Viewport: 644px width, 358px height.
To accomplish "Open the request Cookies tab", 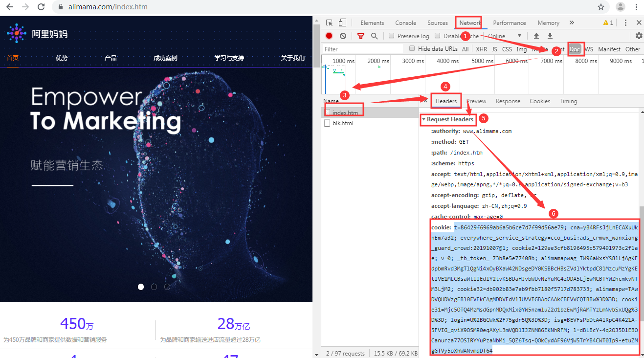I will pyautogui.click(x=540, y=101).
